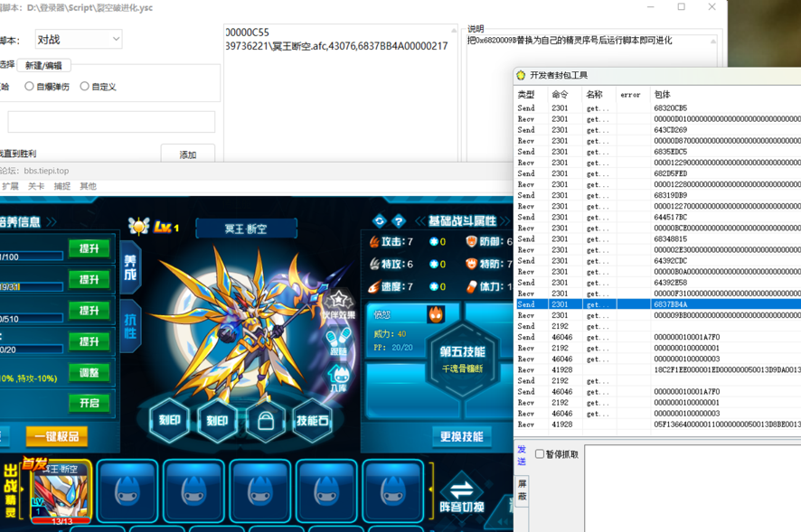Click the empty input field above 添加

111,122
